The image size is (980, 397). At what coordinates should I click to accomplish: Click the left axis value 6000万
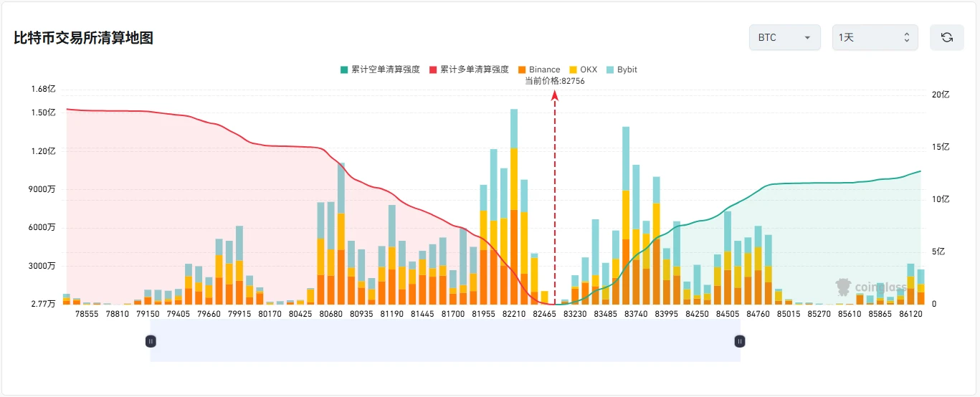coord(42,227)
